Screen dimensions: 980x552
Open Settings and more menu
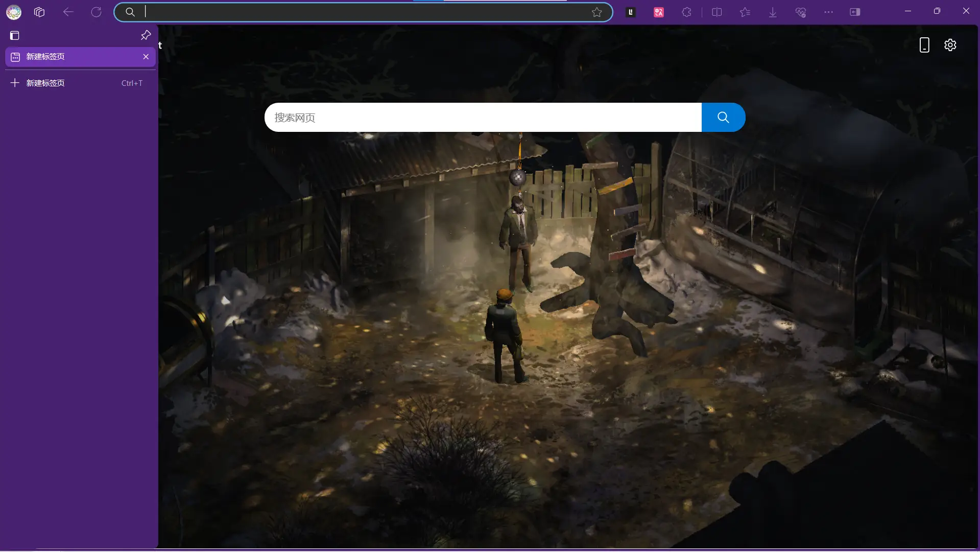[828, 12]
